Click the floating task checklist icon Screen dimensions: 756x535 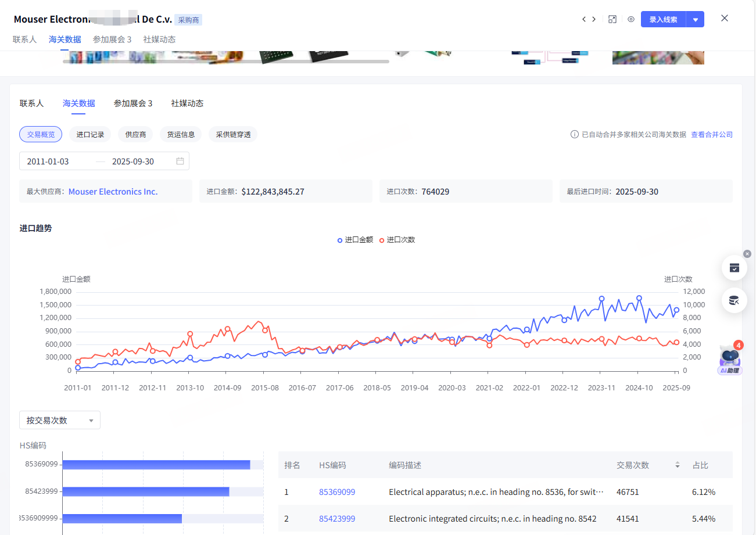click(734, 268)
